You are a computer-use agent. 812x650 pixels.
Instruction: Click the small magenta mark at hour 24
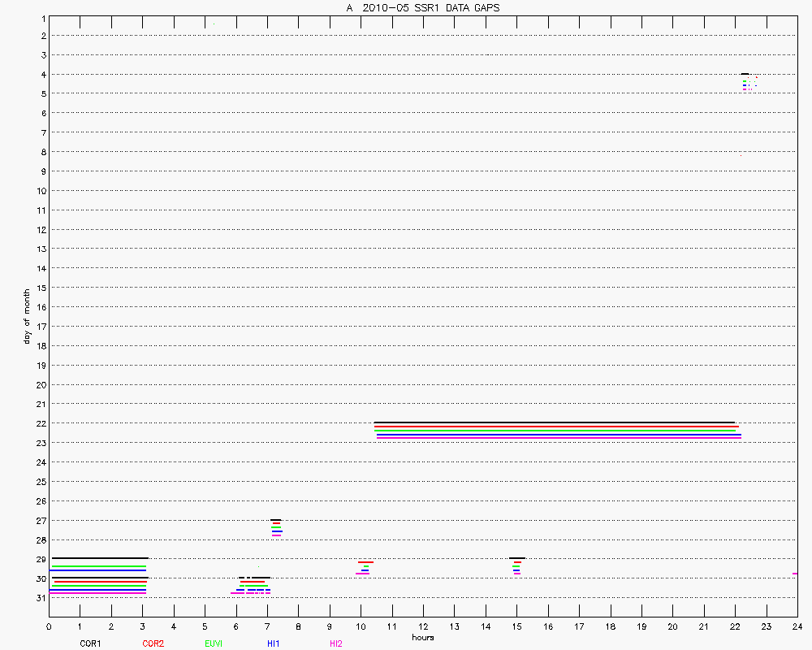pyautogui.click(x=795, y=574)
